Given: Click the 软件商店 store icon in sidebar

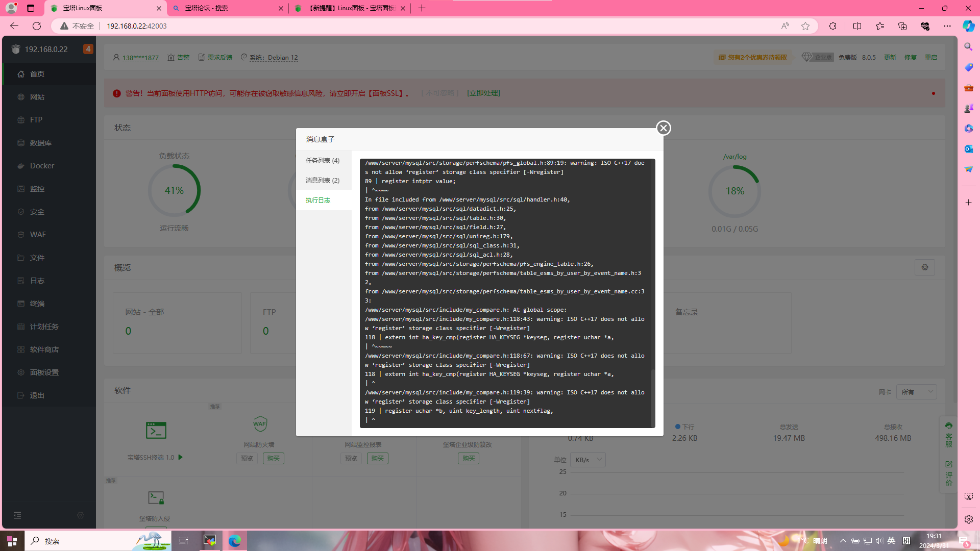Looking at the screenshot, I should click(x=21, y=349).
